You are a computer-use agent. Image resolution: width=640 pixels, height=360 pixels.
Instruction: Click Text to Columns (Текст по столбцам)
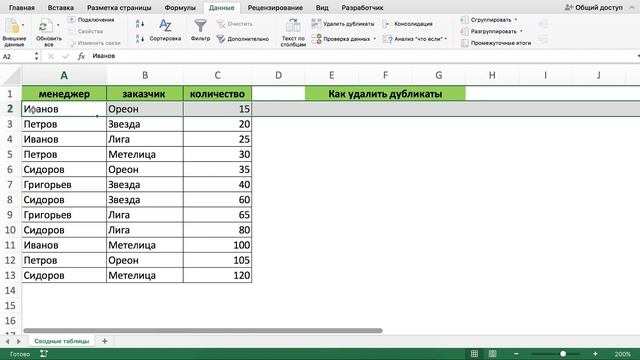293,32
